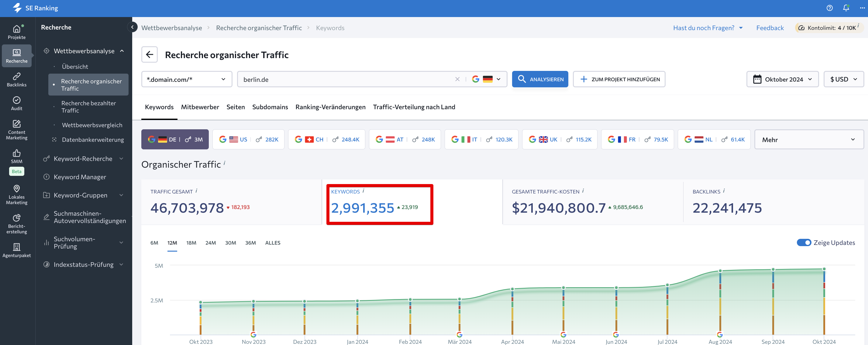The image size is (868, 345).
Task: Switch to Traffic-Verteilung nach Land tab
Action: click(x=414, y=107)
